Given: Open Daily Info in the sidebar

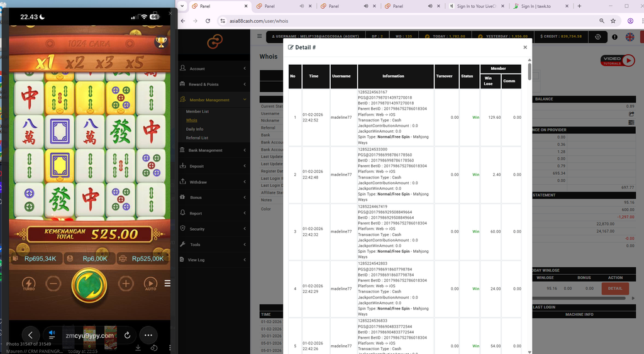Looking at the screenshot, I should [x=194, y=129].
